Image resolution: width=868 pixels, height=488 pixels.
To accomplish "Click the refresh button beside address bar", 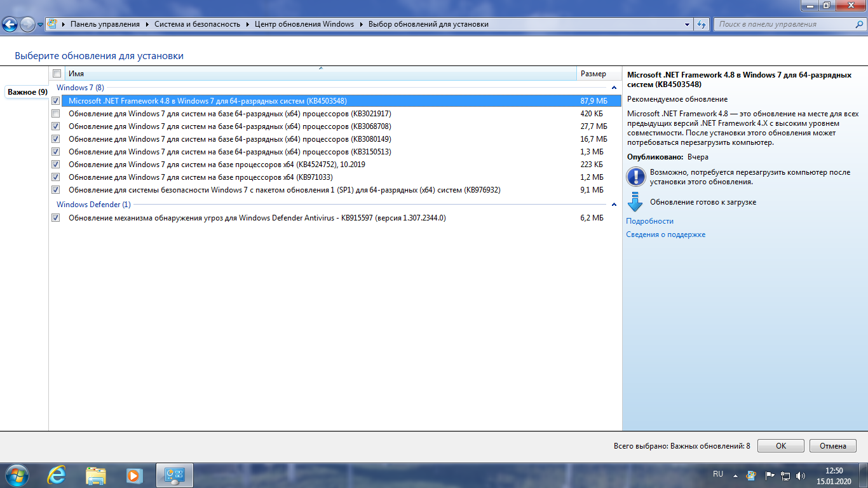I will [702, 24].
